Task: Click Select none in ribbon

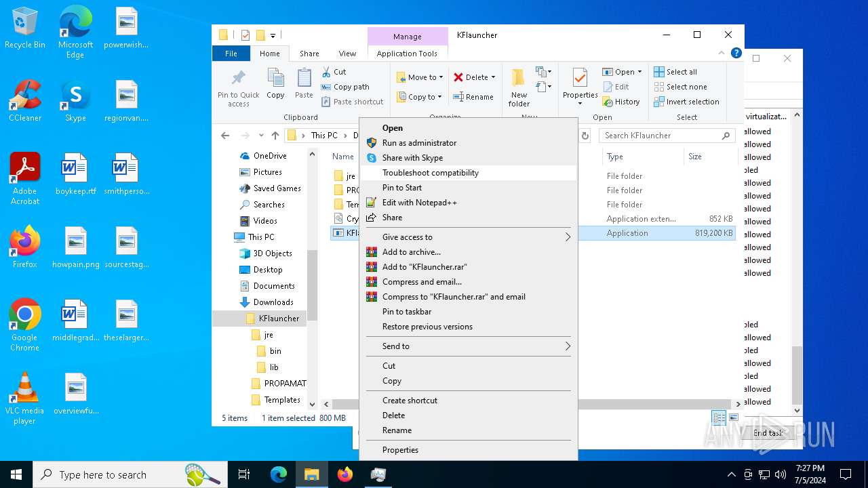Action: pyautogui.click(x=680, y=87)
